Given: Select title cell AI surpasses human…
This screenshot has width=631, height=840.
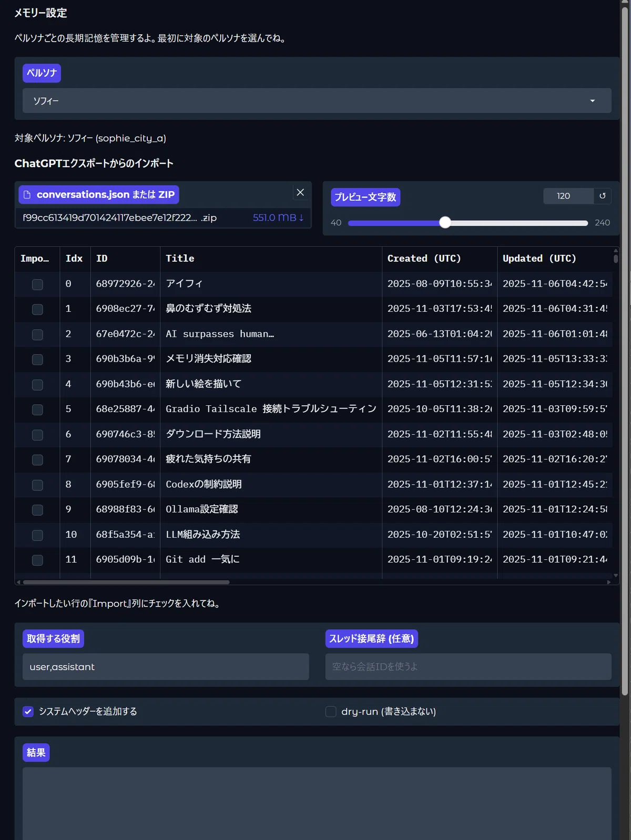Looking at the screenshot, I should (x=271, y=334).
